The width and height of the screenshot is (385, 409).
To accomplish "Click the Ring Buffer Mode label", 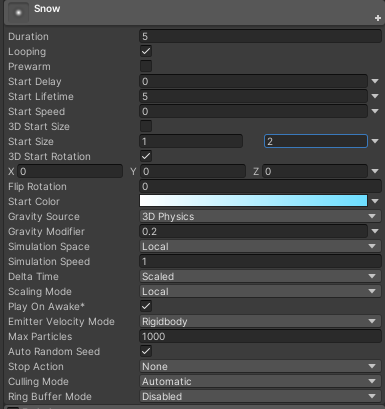I will pos(50,396).
